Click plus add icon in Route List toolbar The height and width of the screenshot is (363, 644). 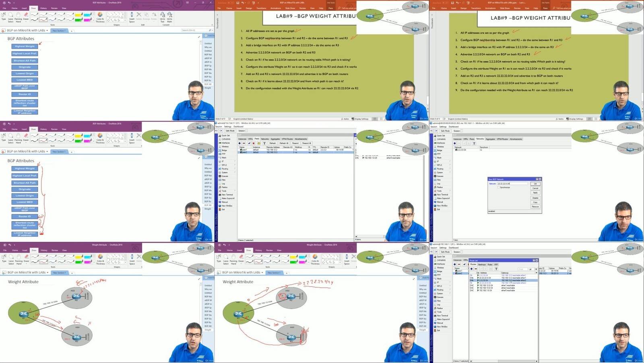471,269
